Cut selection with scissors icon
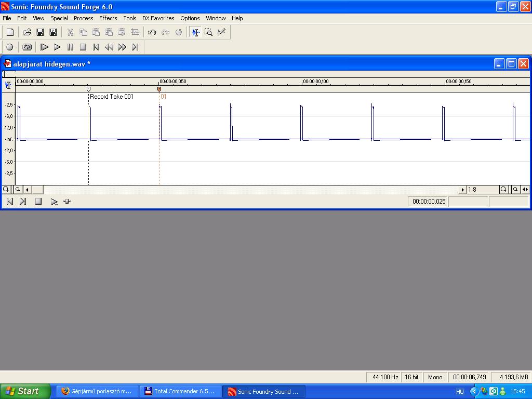532x399 pixels. [x=70, y=32]
